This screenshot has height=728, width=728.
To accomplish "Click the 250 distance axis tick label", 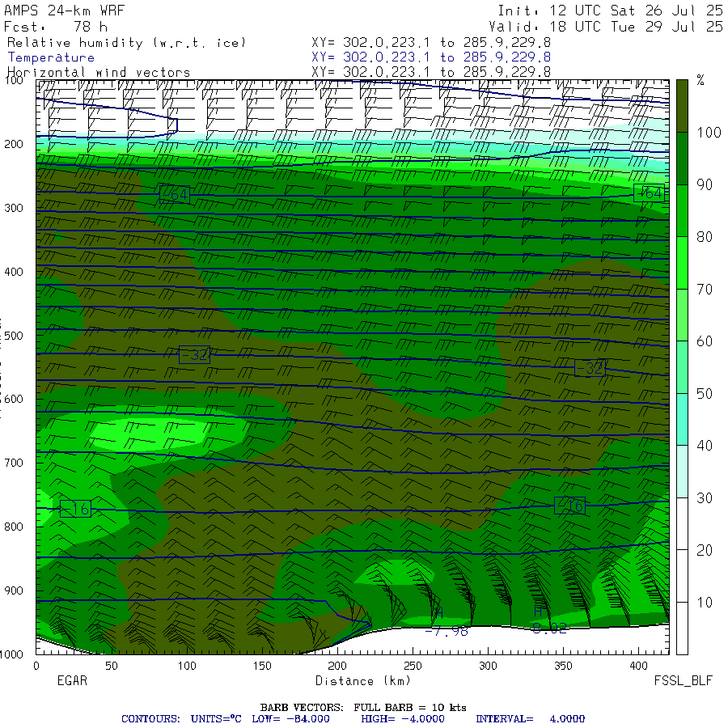I will click(x=413, y=666).
